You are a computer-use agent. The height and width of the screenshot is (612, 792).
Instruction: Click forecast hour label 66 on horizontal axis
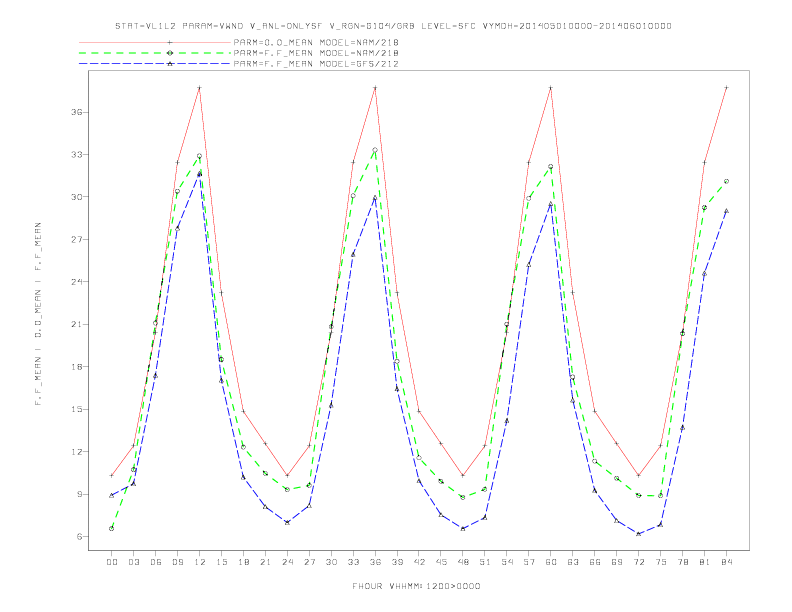tap(595, 562)
